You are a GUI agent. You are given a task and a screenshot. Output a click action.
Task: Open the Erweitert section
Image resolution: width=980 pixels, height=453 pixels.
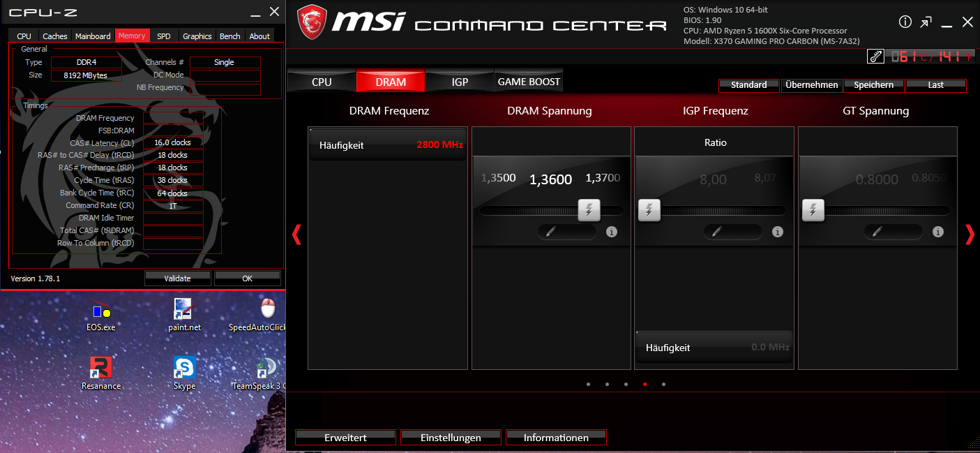click(x=345, y=438)
